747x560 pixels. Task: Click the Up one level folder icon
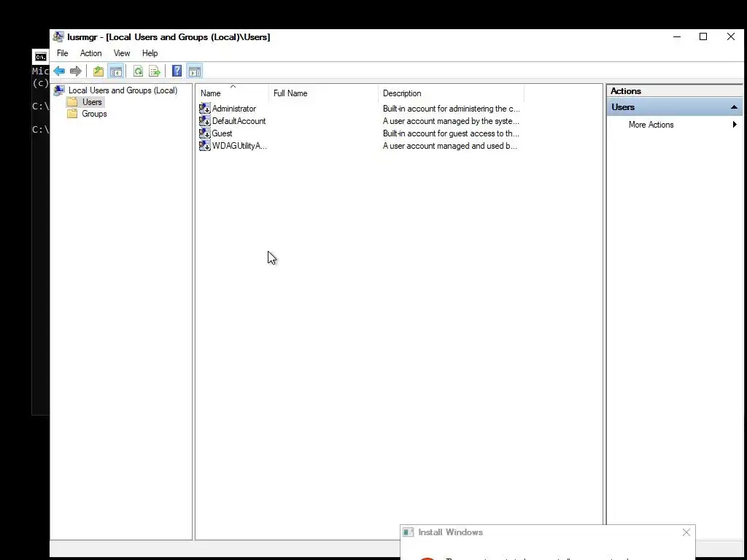click(98, 71)
